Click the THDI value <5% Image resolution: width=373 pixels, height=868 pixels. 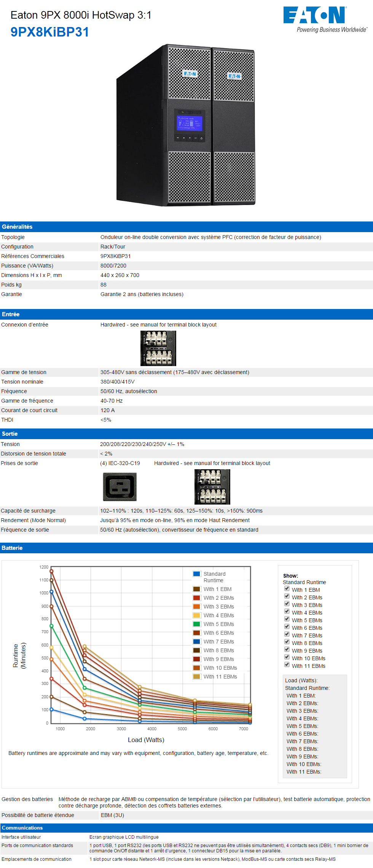pos(106,420)
